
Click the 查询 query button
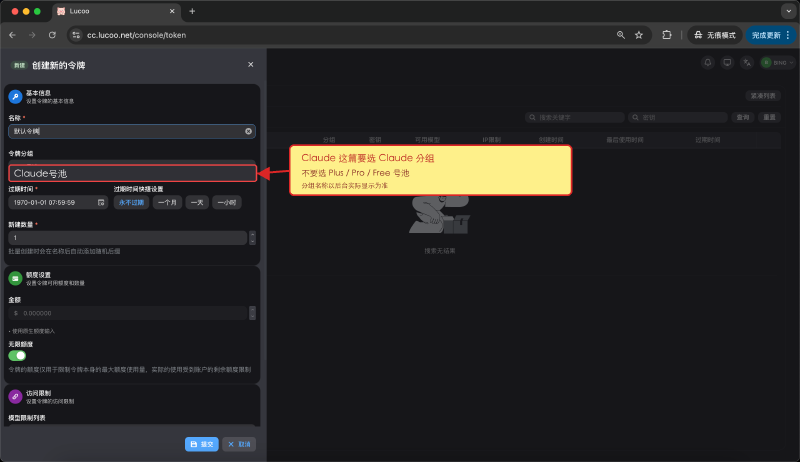pos(743,117)
